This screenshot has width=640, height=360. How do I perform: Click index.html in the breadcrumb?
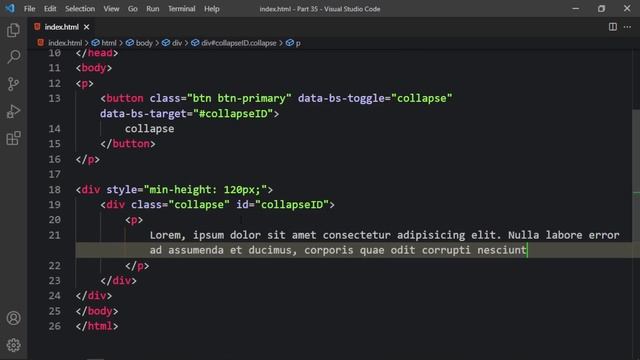click(x=65, y=43)
